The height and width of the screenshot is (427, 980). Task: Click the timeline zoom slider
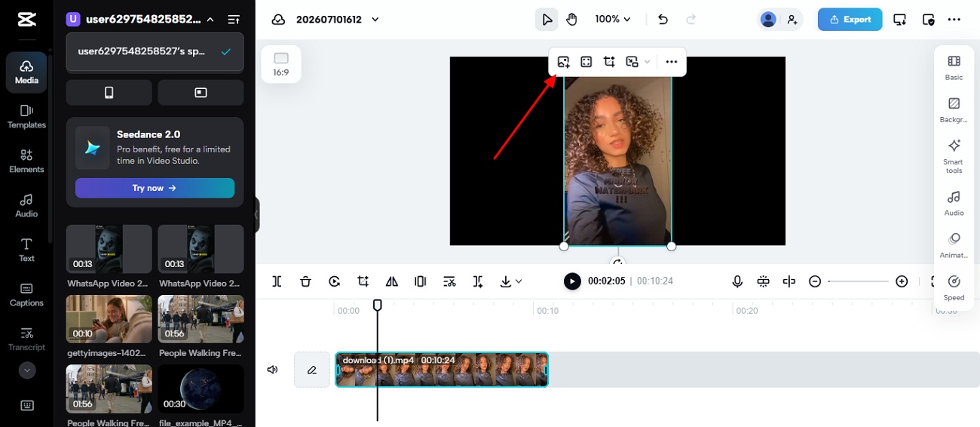click(x=859, y=281)
